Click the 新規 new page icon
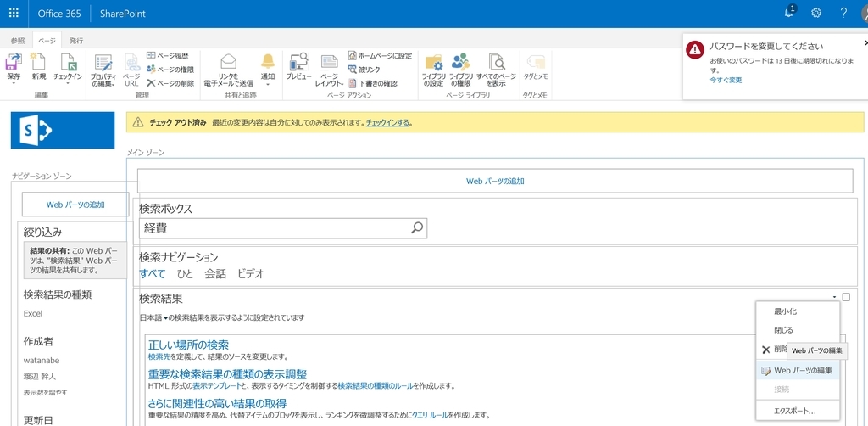The height and width of the screenshot is (426, 868). (x=39, y=63)
